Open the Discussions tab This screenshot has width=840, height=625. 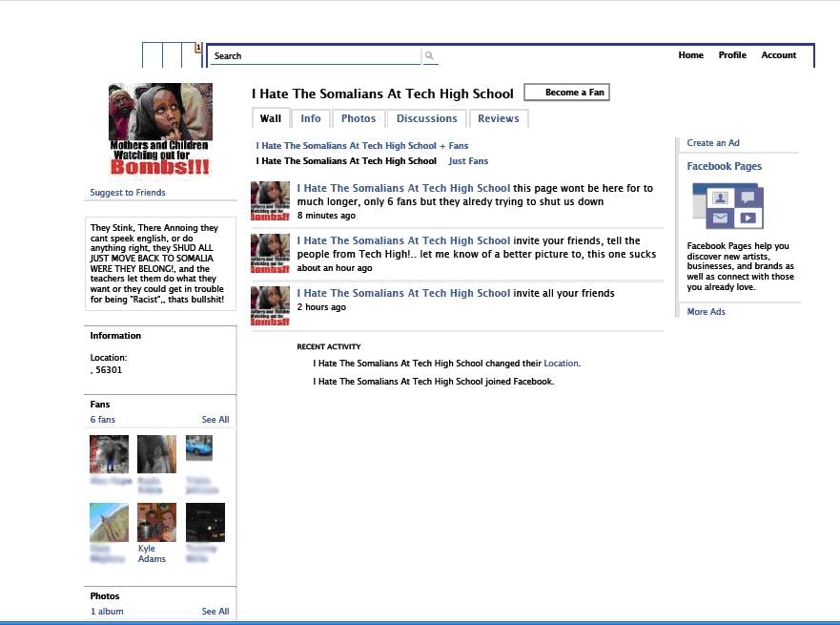[427, 118]
